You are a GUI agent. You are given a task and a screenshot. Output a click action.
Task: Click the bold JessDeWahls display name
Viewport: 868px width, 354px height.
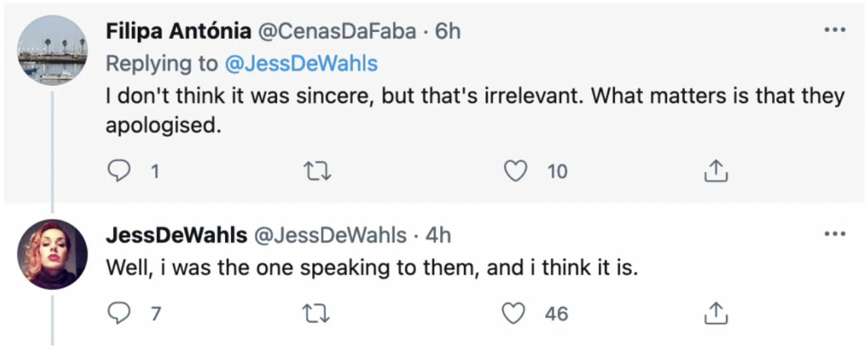click(x=176, y=235)
